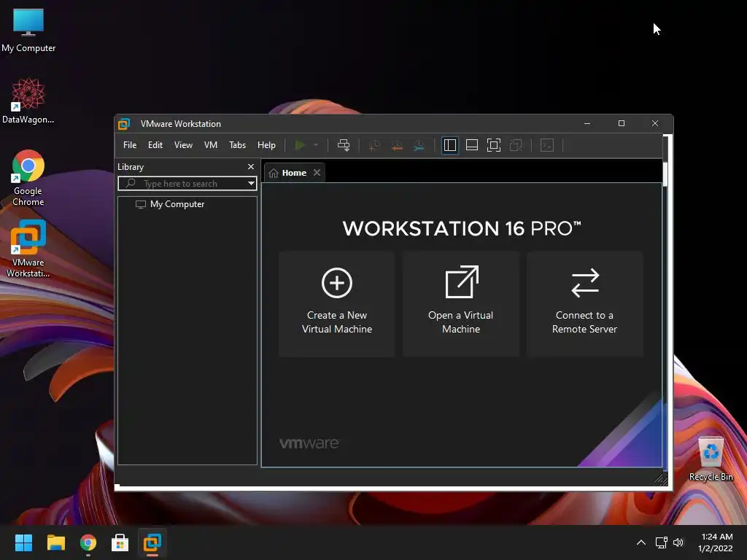Image resolution: width=747 pixels, height=560 pixels.
Task: Open Chrome from the taskbar
Action: pos(88,542)
